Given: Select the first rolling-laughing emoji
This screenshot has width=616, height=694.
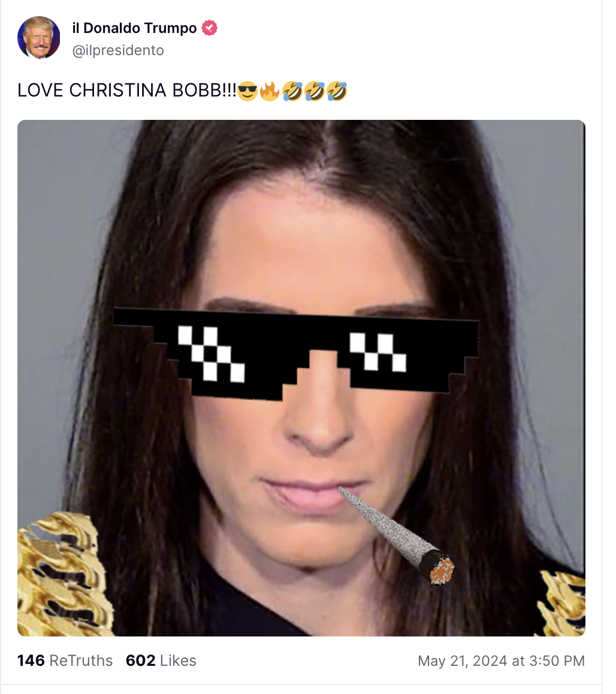Looking at the screenshot, I should [292, 91].
